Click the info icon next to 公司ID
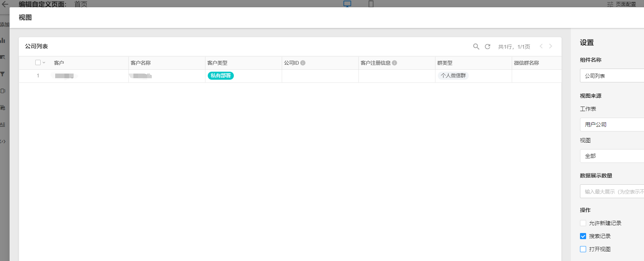644x261 pixels. (303, 63)
